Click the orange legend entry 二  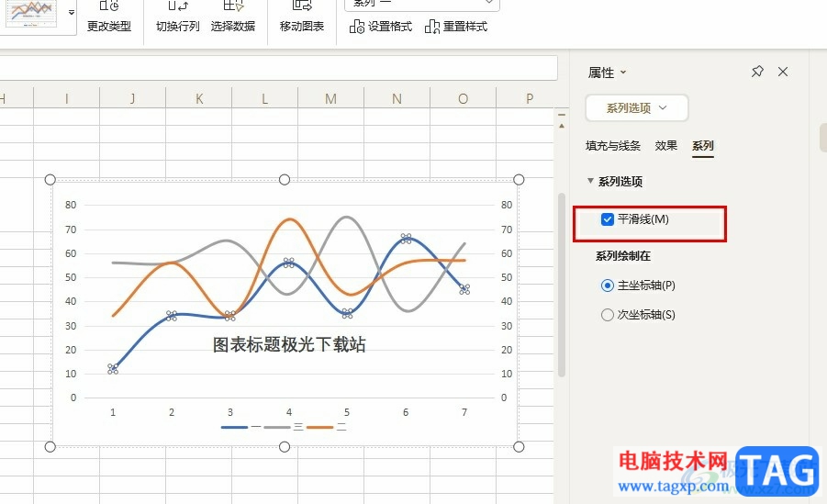(x=327, y=427)
